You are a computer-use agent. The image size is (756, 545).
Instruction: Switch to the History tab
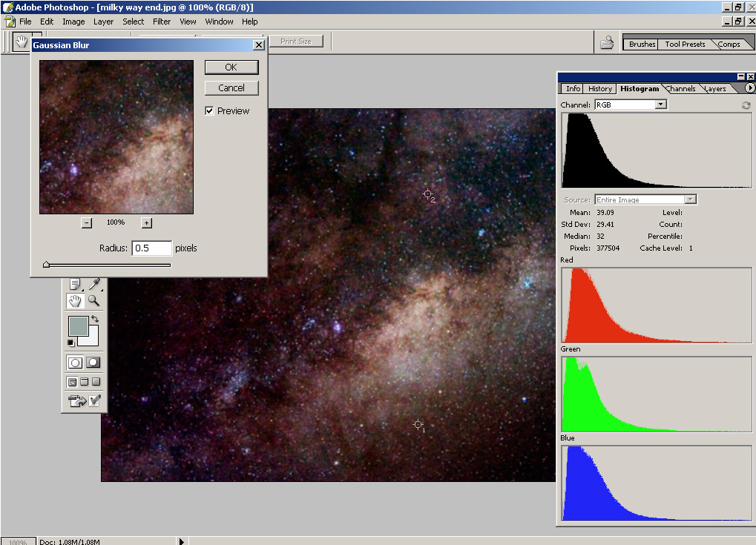tap(600, 88)
